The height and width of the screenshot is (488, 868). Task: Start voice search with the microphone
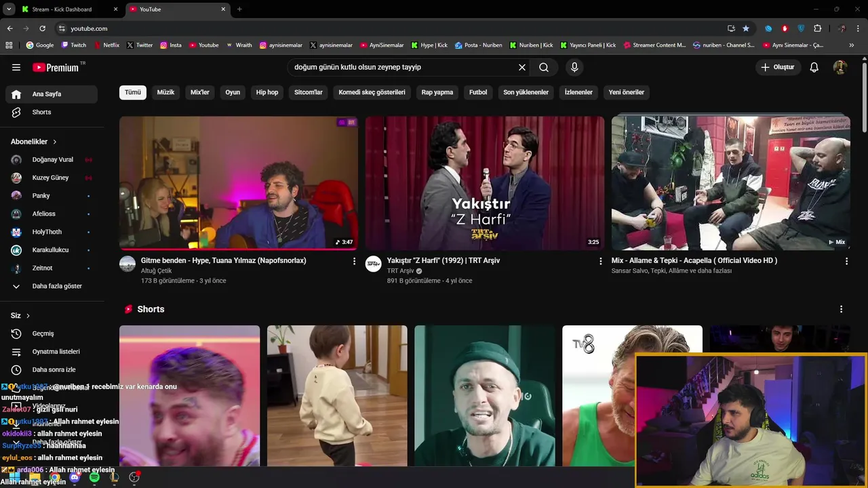[574, 67]
